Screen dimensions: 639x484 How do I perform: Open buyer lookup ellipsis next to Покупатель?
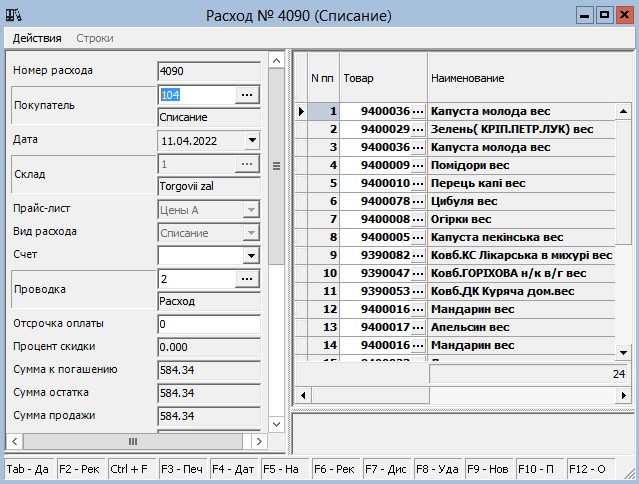click(247, 94)
